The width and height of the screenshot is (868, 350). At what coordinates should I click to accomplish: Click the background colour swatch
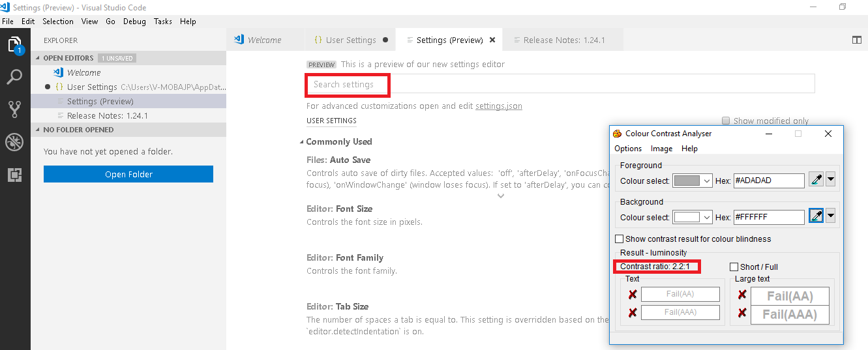click(686, 217)
